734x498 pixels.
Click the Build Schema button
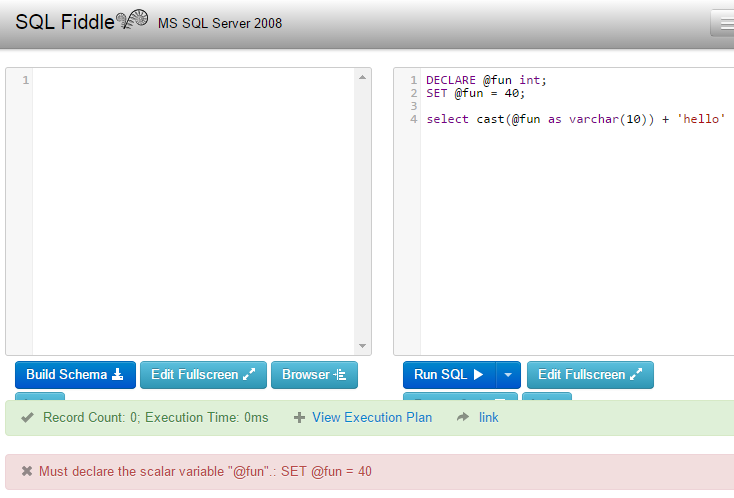tap(75, 375)
